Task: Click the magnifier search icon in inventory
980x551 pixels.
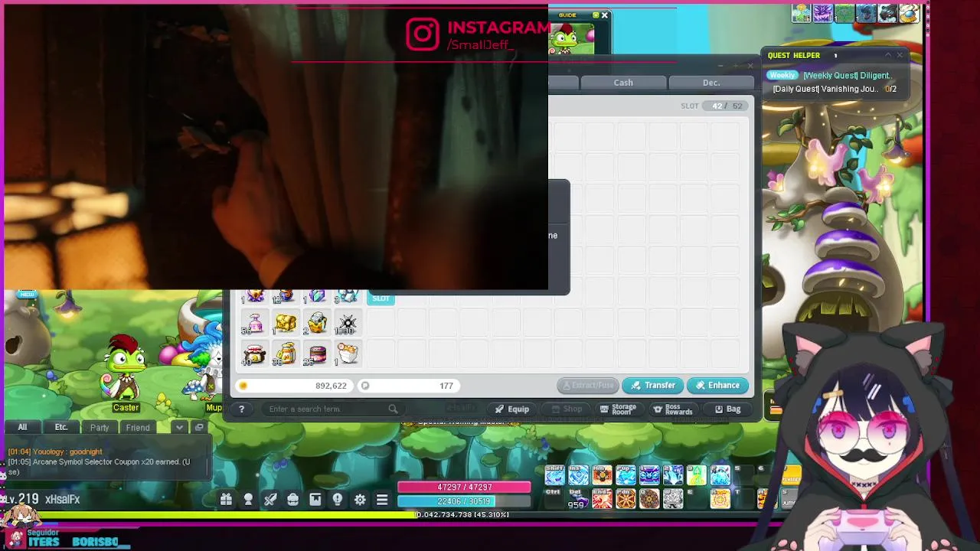Action: click(393, 409)
